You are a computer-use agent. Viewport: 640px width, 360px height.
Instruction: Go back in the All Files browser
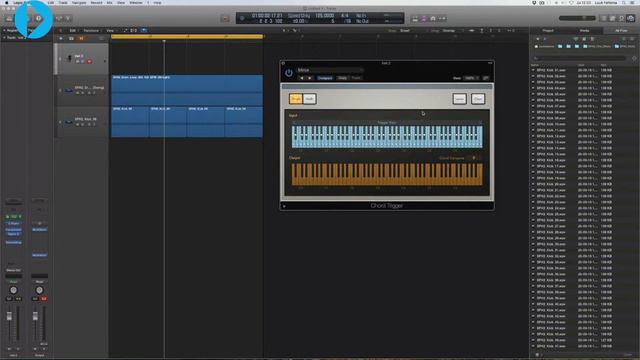[538, 39]
